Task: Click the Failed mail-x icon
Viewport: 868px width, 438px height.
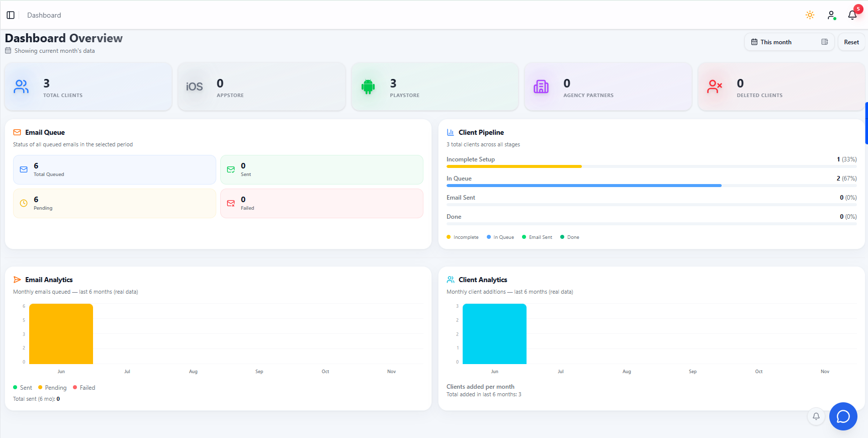Action: click(x=231, y=203)
